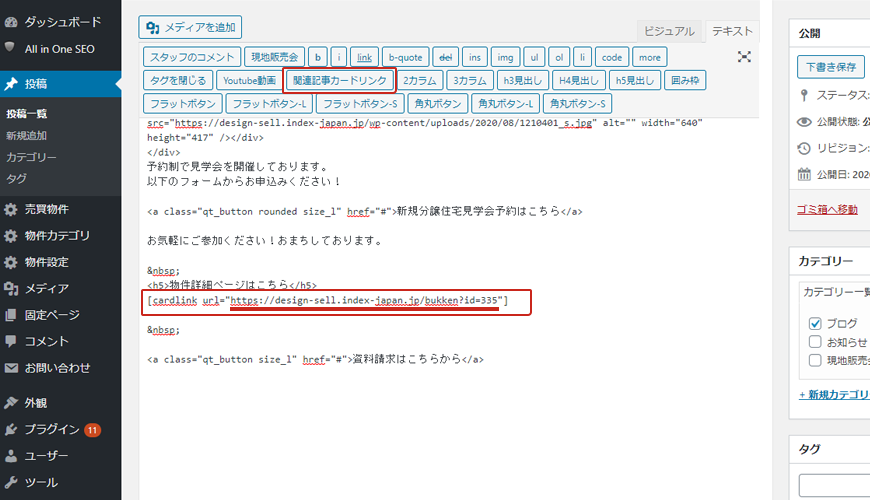870x500 pixels.
Task: Click the ゴミ箱へ移動 link
Action: tap(827, 209)
